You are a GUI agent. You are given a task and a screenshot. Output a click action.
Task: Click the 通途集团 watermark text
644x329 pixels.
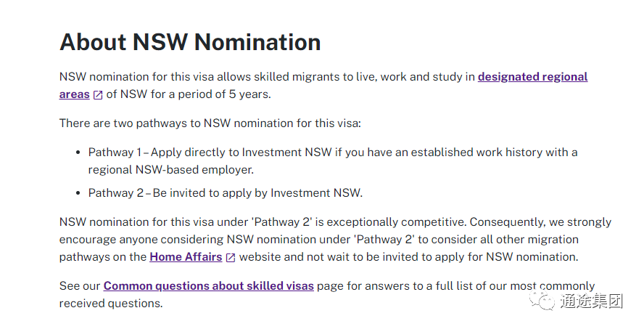tap(592, 301)
